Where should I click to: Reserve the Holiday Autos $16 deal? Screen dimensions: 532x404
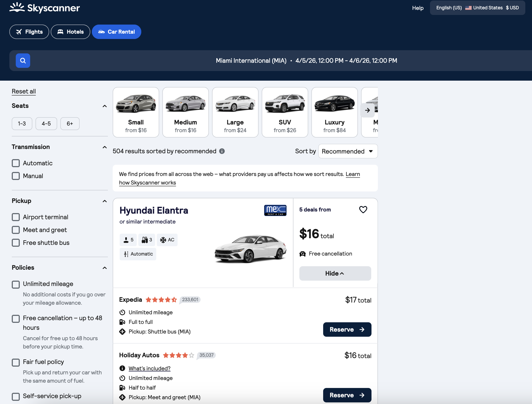(x=347, y=395)
